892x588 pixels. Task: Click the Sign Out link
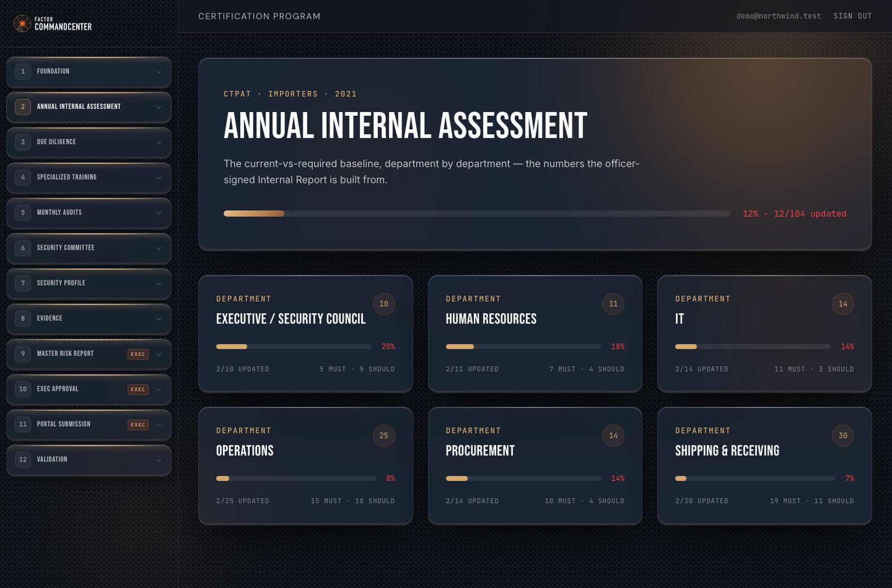coord(852,16)
